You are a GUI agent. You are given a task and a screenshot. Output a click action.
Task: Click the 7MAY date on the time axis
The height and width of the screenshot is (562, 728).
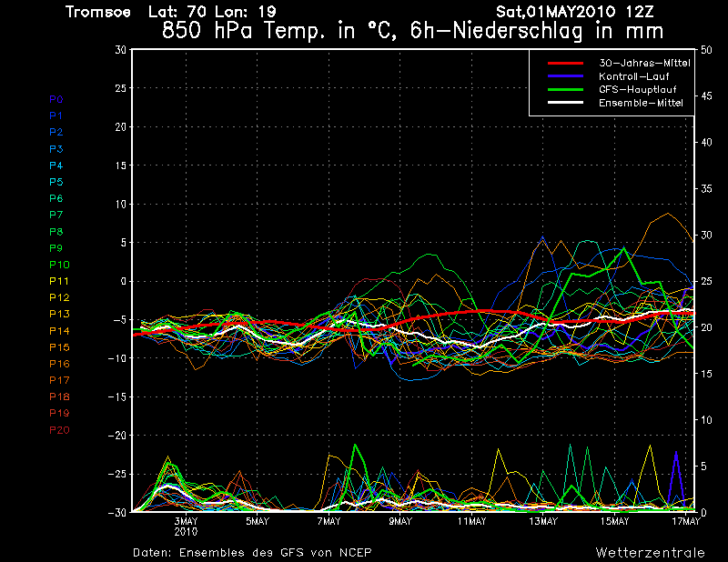coord(329,521)
